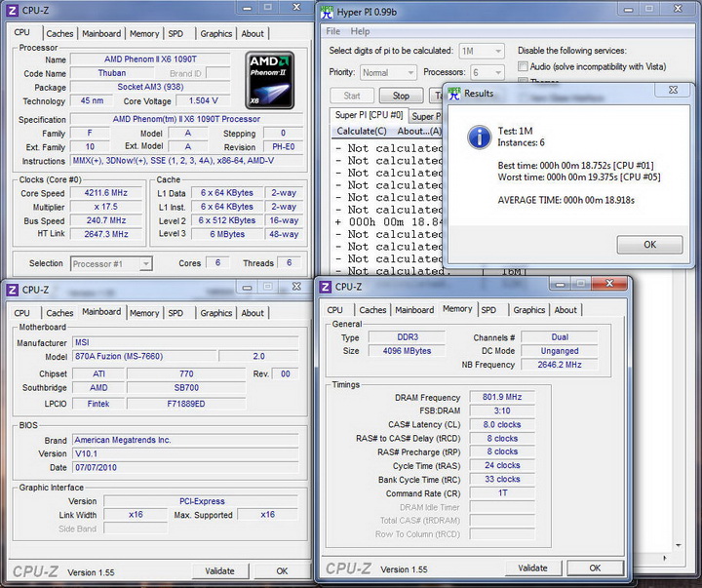702x588 pixels.
Task: Select CPU tab in the mainboard CPU-Z window
Action: [x=21, y=313]
